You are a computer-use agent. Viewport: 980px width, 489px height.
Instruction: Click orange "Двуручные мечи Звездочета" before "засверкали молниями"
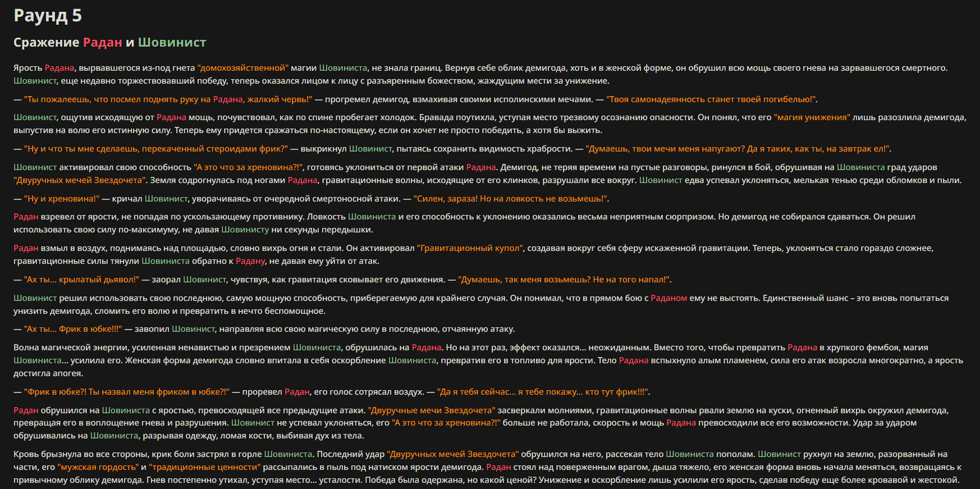pos(432,410)
